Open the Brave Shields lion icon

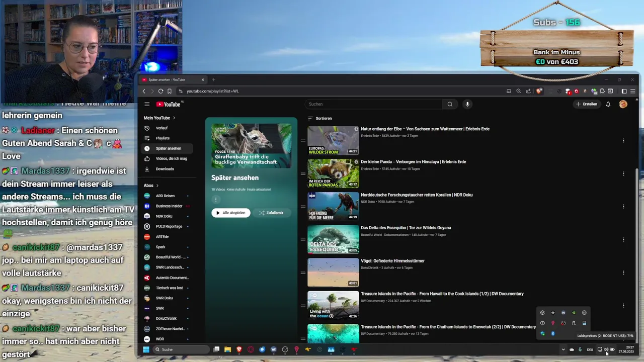539,91
